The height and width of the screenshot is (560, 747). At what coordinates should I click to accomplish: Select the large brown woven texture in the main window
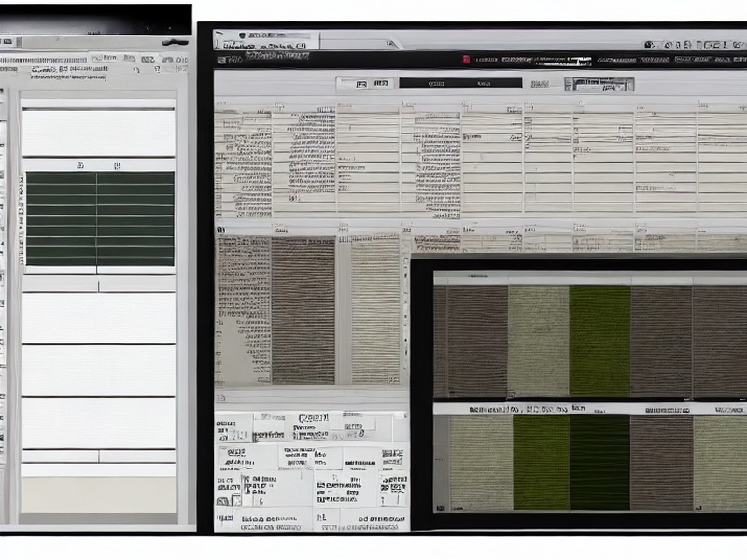point(303,310)
